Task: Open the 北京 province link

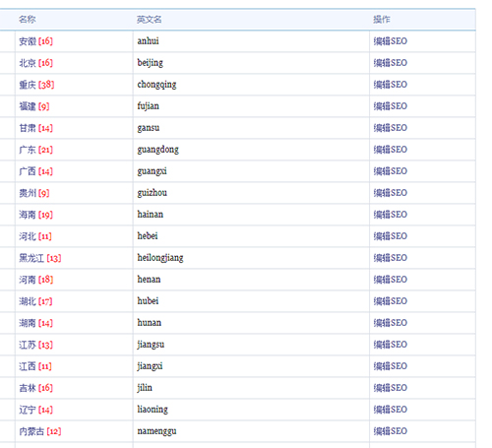Action: [28, 63]
